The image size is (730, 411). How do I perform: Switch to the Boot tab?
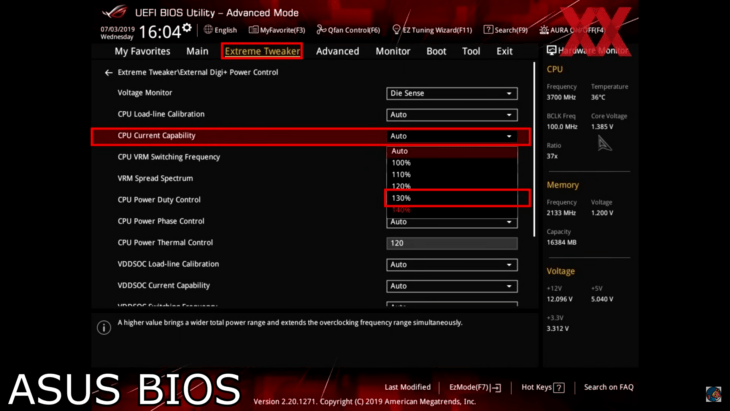point(436,51)
